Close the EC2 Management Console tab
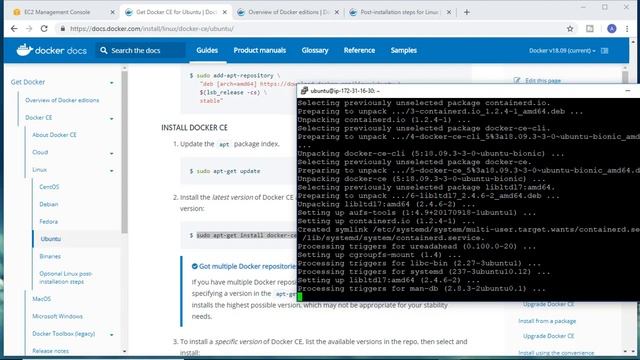 [113, 12]
